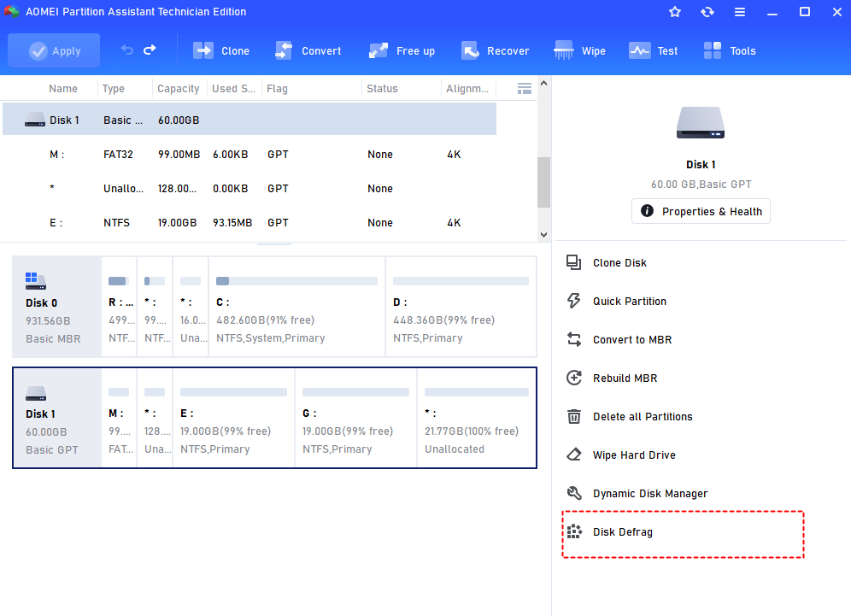
Task: Choose the Rebuild MBR option
Action: click(x=625, y=378)
